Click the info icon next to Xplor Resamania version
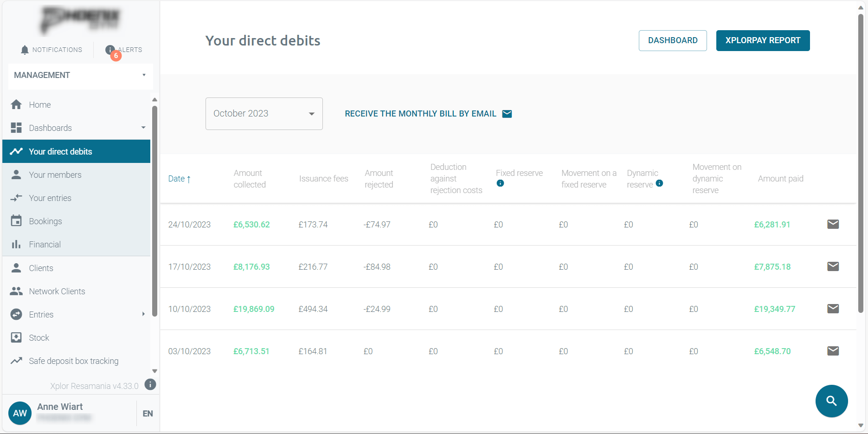Viewport: 868px width, 434px height. click(150, 384)
